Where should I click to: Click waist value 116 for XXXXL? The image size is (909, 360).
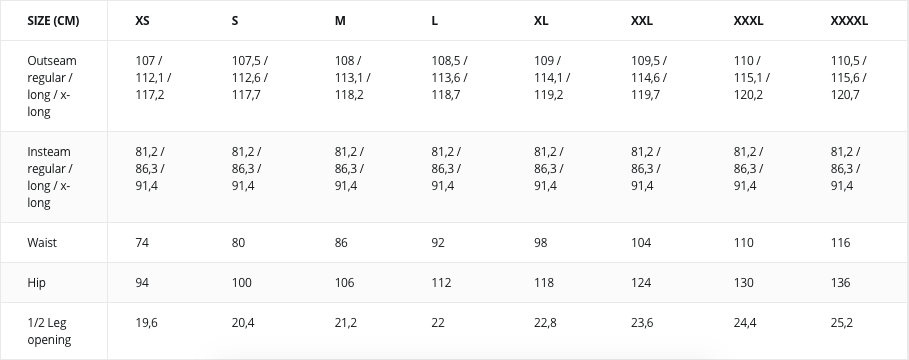coord(840,242)
